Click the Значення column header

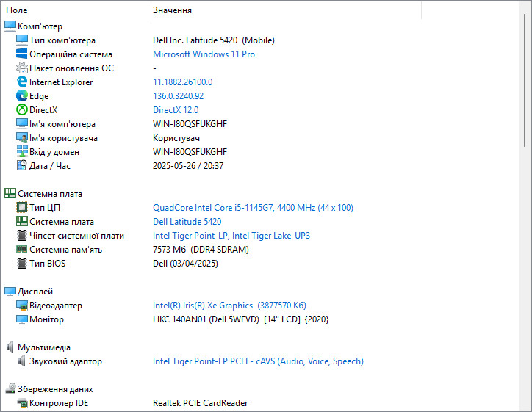(x=284, y=10)
